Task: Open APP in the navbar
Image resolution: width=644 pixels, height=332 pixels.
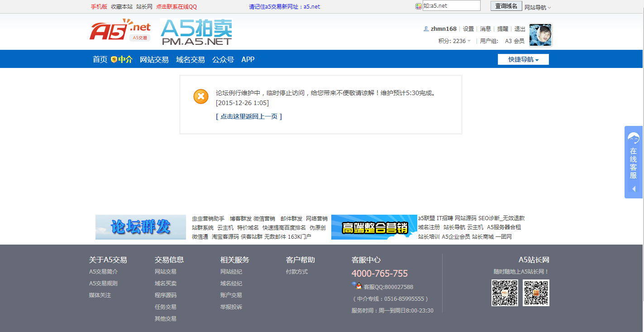Action: click(248, 59)
